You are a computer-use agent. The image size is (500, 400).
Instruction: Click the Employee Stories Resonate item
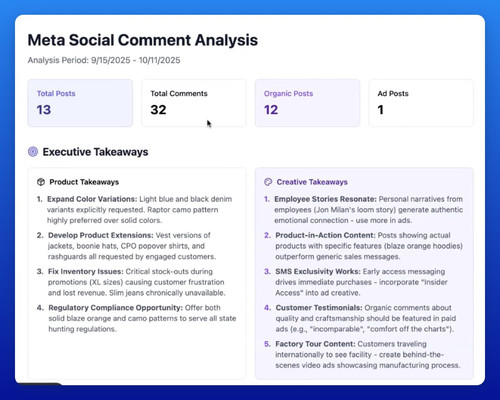point(364,210)
